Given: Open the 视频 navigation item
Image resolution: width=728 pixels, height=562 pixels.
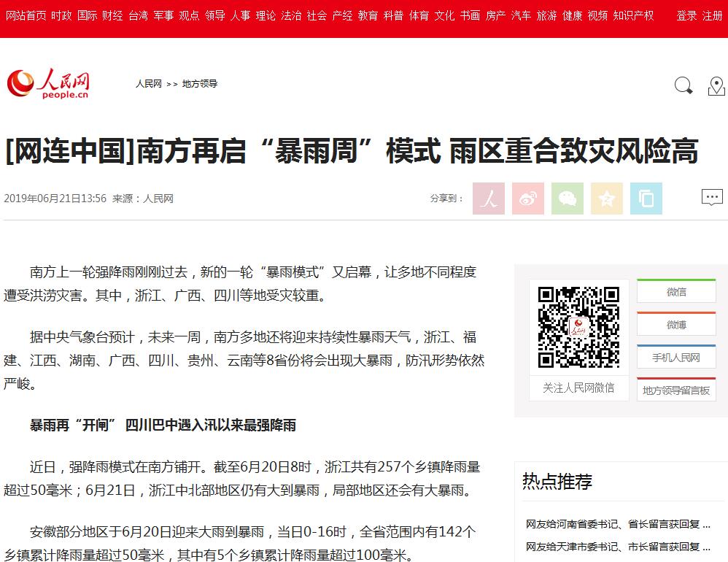Looking at the screenshot, I should (x=597, y=16).
